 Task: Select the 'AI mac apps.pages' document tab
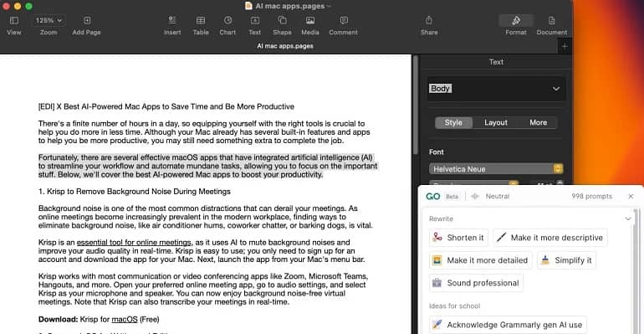(x=285, y=46)
